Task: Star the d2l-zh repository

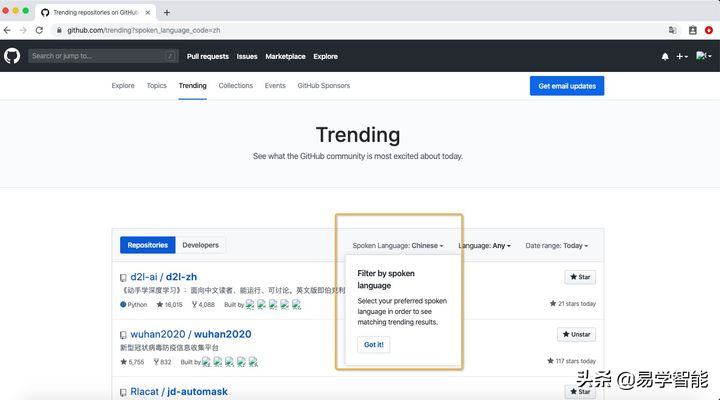Action: pos(580,277)
